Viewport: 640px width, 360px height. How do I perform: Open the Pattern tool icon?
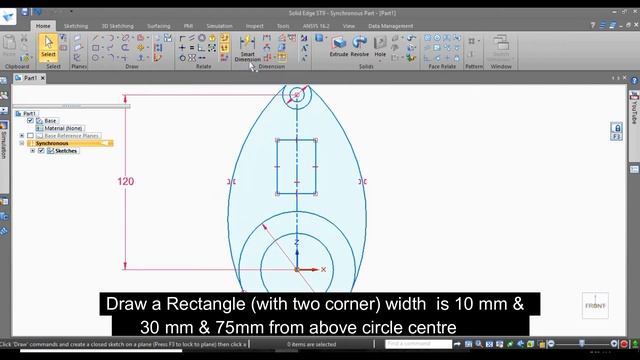click(471, 41)
